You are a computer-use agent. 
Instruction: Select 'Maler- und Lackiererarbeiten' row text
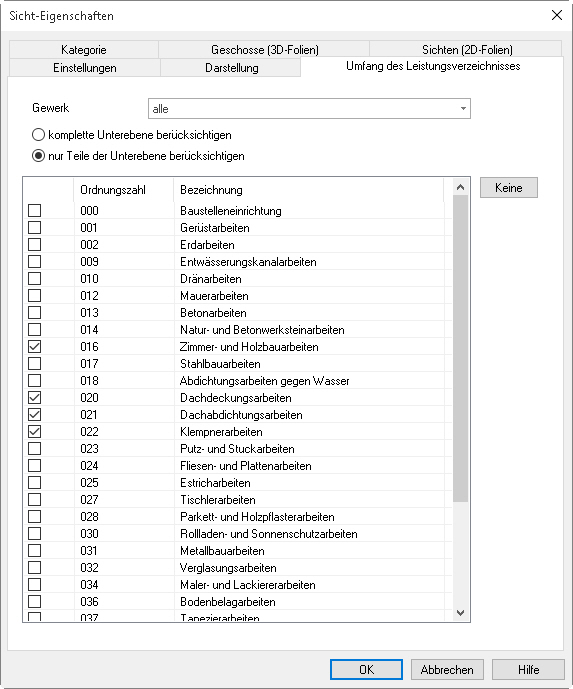coord(248,584)
